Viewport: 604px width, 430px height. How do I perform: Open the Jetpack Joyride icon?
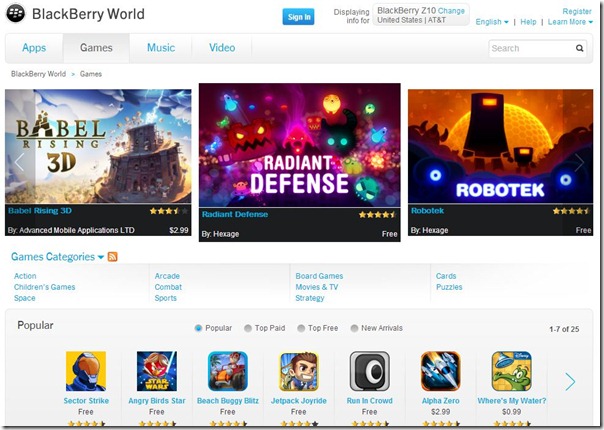(x=298, y=371)
